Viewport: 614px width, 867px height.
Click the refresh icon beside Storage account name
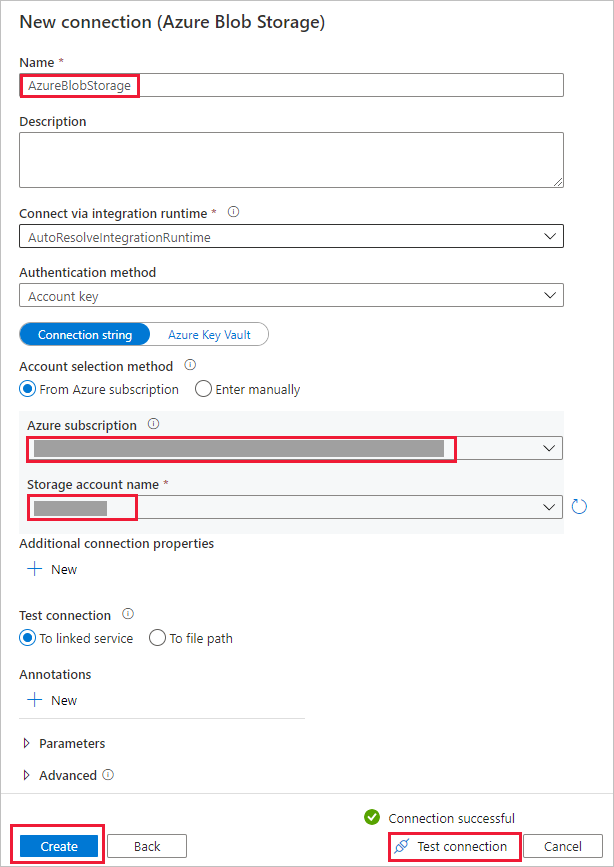[579, 507]
